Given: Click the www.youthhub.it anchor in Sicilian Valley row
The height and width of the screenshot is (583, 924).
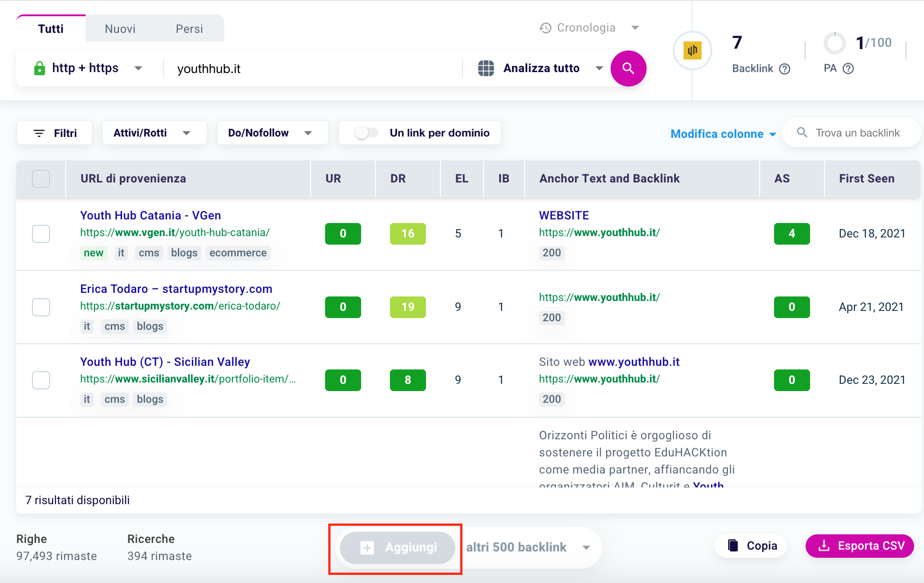Looking at the screenshot, I should point(634,362).
